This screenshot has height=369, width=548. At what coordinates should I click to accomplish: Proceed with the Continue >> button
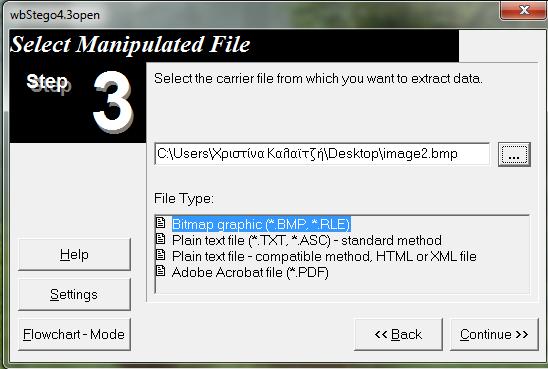coord(494,334)
